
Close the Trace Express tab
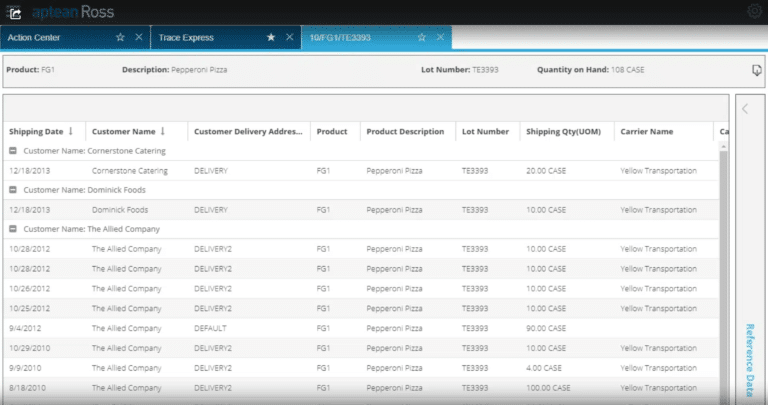pos(289,37)
